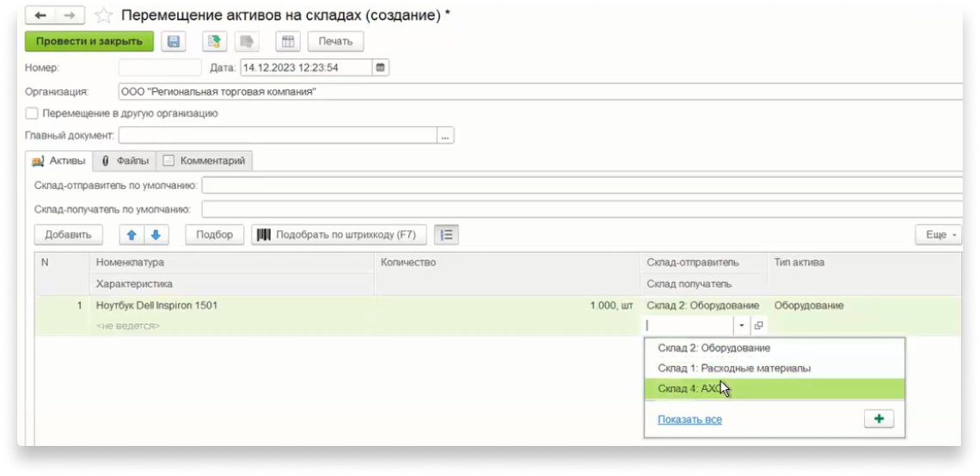Choose Склад 4: АХО in the dropdown
Viewport: 980px width, 476px height.
tap(775, 388)
